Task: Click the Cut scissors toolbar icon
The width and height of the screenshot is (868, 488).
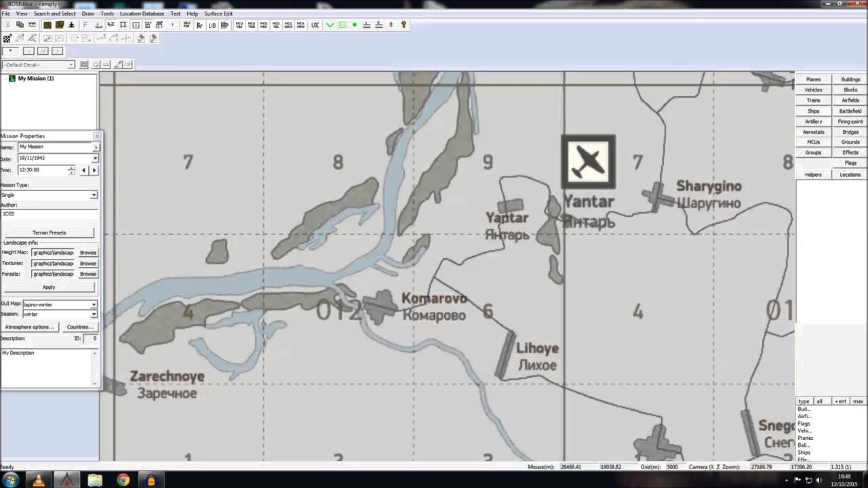Action: click(7, 25)
